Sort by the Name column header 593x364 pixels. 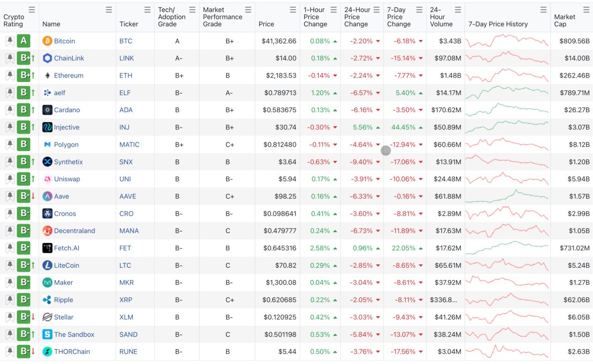pyautogui.click(x=51, y=24)
